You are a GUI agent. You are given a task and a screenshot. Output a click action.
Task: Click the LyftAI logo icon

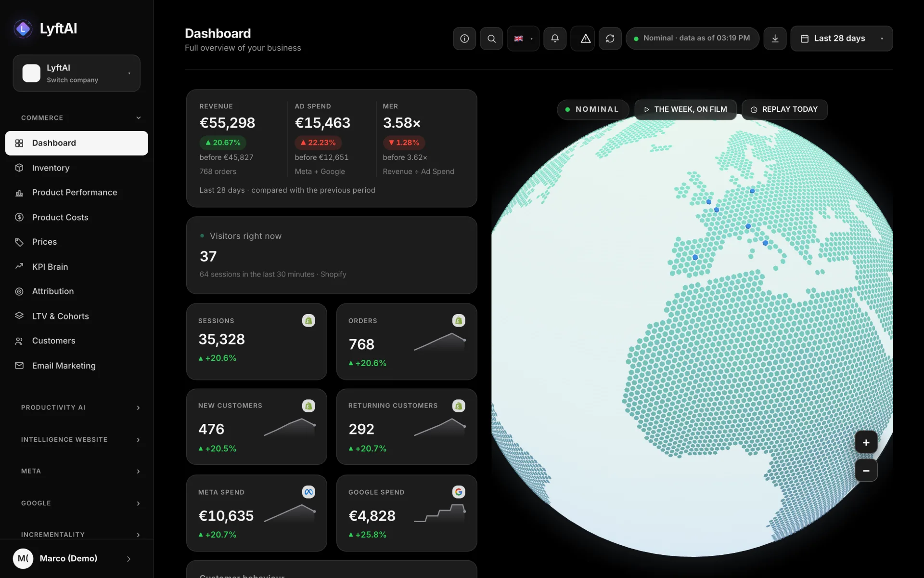pyautogui.click(x=23, y=29)
